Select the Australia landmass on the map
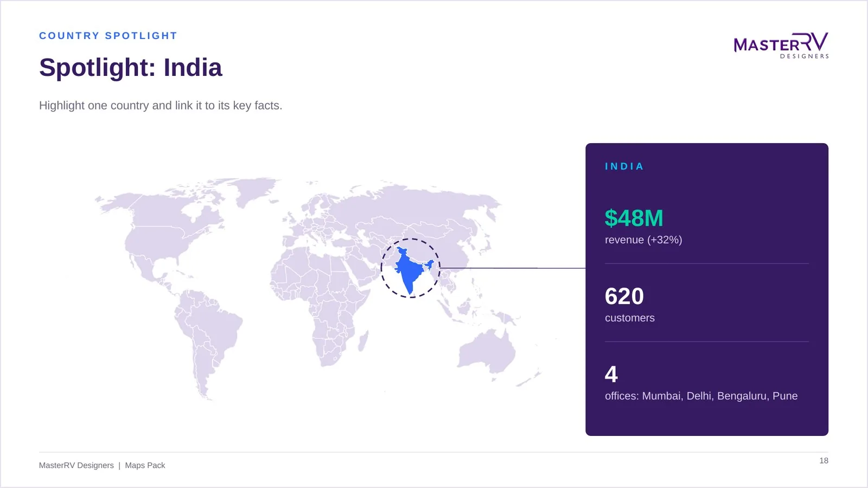The image size is (868, 488). click(487, 351)
